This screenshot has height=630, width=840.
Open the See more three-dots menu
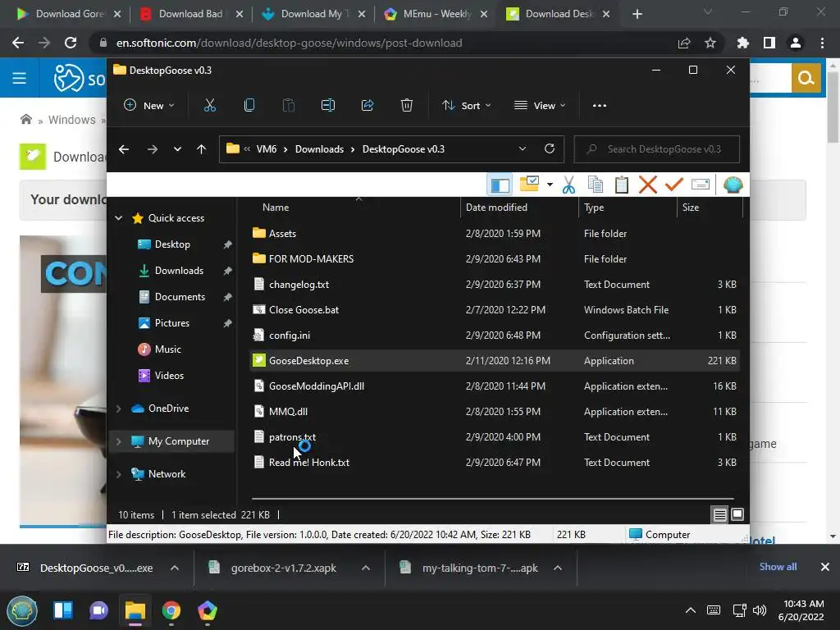pyautogui.click(x=600, y=106)
